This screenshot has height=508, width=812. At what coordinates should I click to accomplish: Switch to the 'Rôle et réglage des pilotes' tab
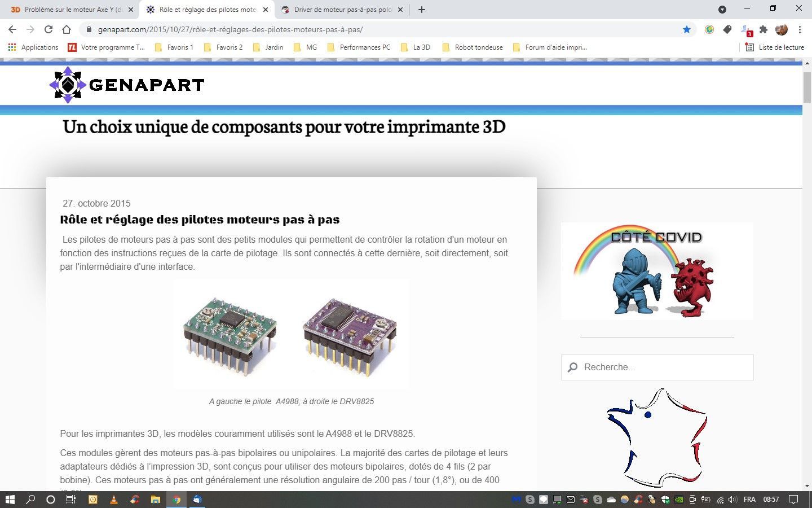point(206,10)
